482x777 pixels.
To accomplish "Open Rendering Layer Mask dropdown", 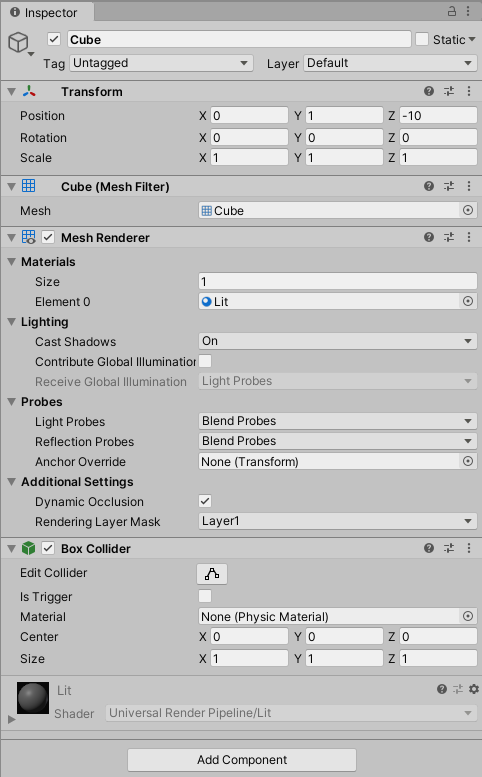I will (338, 521).
